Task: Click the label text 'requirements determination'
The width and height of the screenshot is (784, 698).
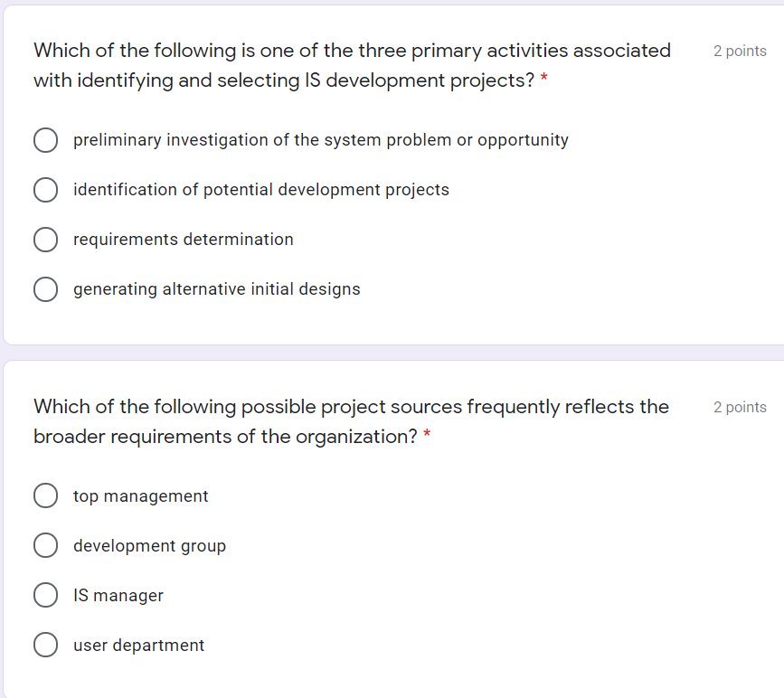Action: [x=183, y=240]
